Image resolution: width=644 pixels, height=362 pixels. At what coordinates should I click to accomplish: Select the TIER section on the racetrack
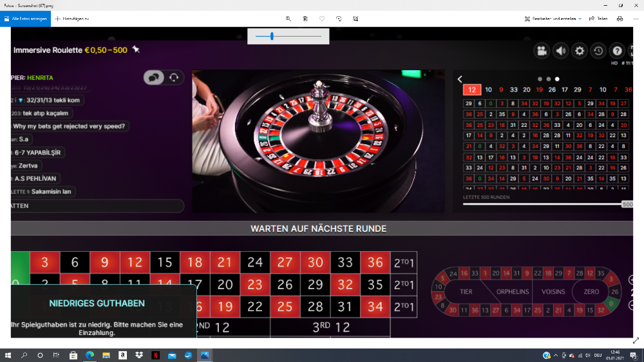pyautogui.click(x=466, y=292)
